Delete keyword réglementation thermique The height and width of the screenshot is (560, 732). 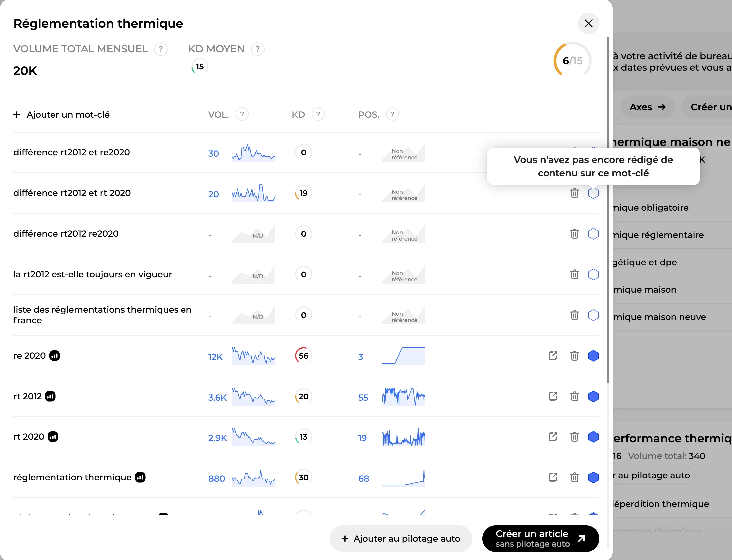tap(574, 477)
